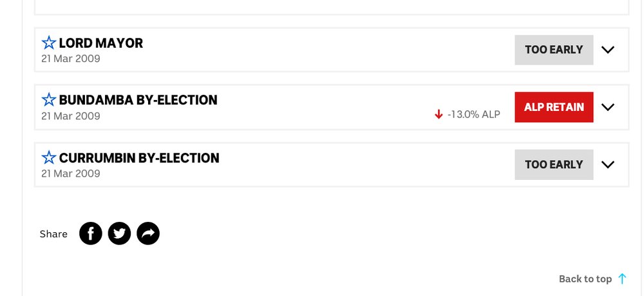Image resolution: width=644 pixels, height=296 pixels.
Task: Share the page on Twitter
Action: (x=119, y=233)
